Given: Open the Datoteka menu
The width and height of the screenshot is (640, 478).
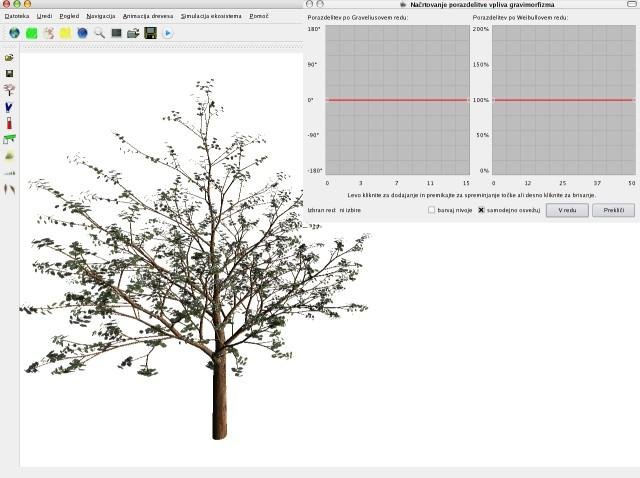Looking at the screenshot, I should [x=16, y=17].
